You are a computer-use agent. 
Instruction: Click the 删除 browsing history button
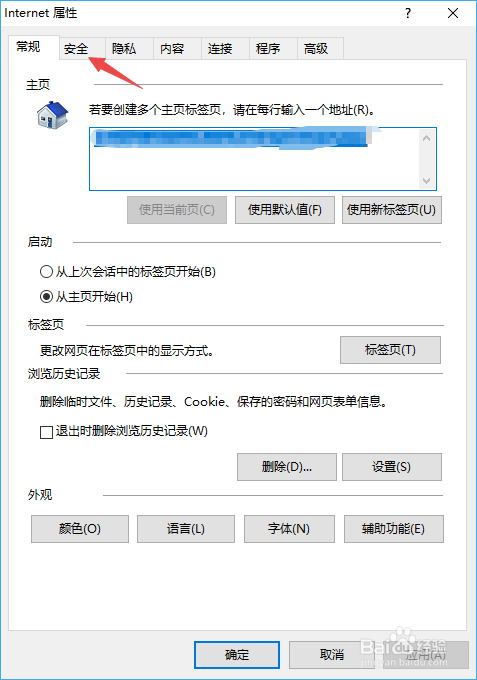coord(287,467)
